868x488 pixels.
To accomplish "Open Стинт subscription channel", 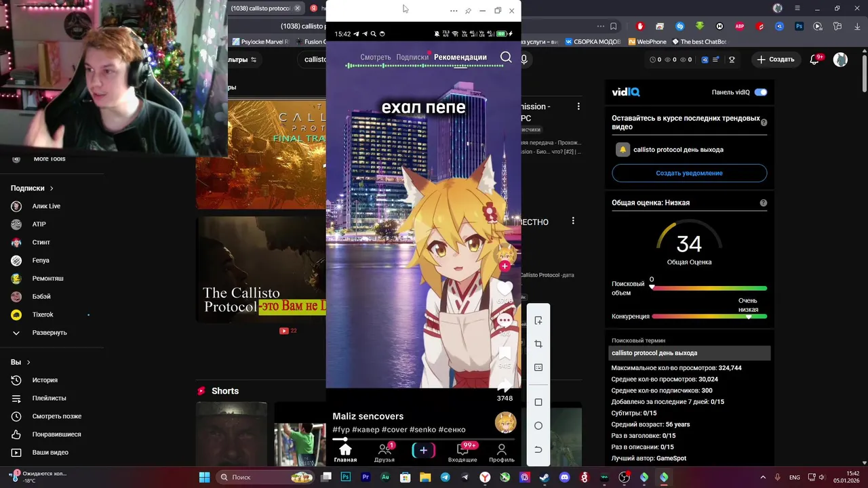I will click(41, 243).
